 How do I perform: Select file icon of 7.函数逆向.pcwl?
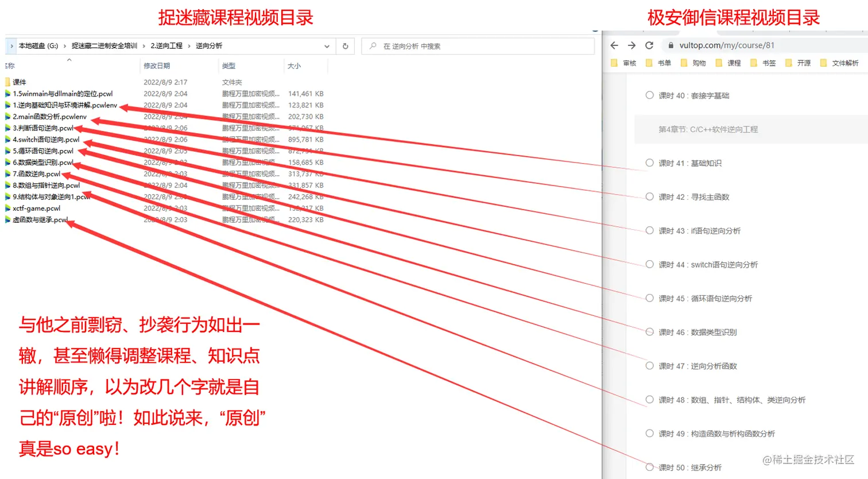(x=8, y=174)
